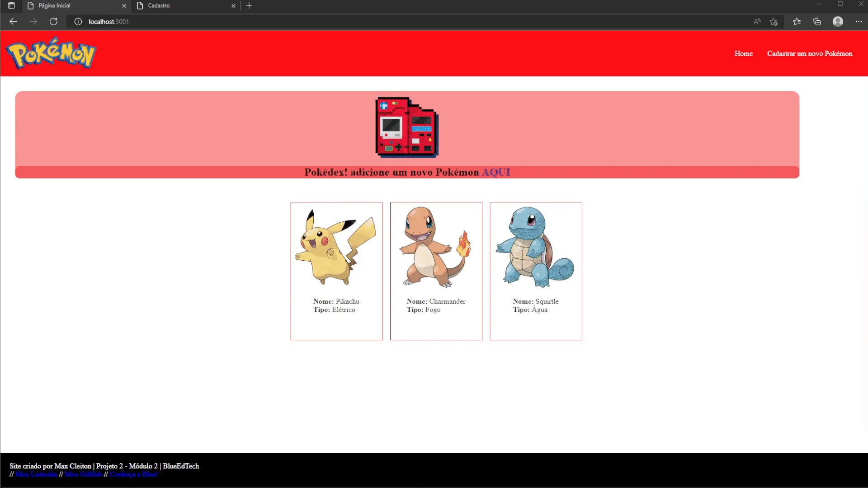This screenshot has width=868, height=488.
Task: Click the AQUI link in banner
Action: pyautogui.click(x=496, y=172)
